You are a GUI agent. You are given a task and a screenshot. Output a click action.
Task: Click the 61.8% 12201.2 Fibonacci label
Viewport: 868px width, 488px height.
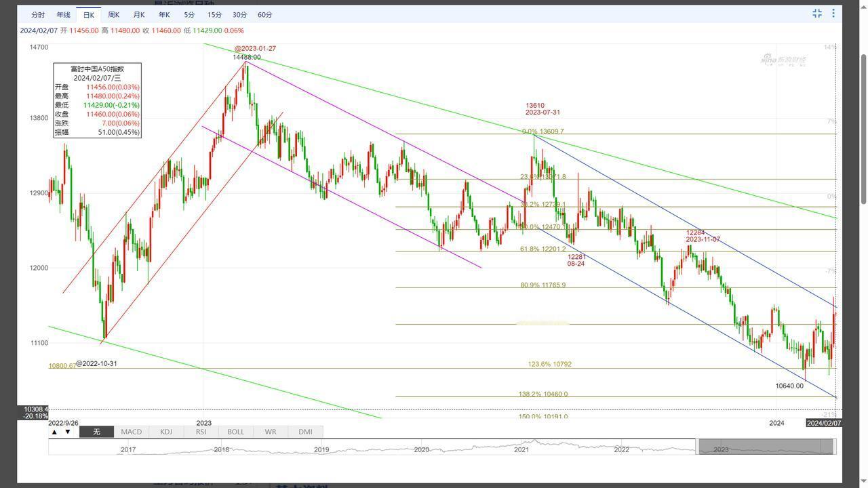point(542,249)
